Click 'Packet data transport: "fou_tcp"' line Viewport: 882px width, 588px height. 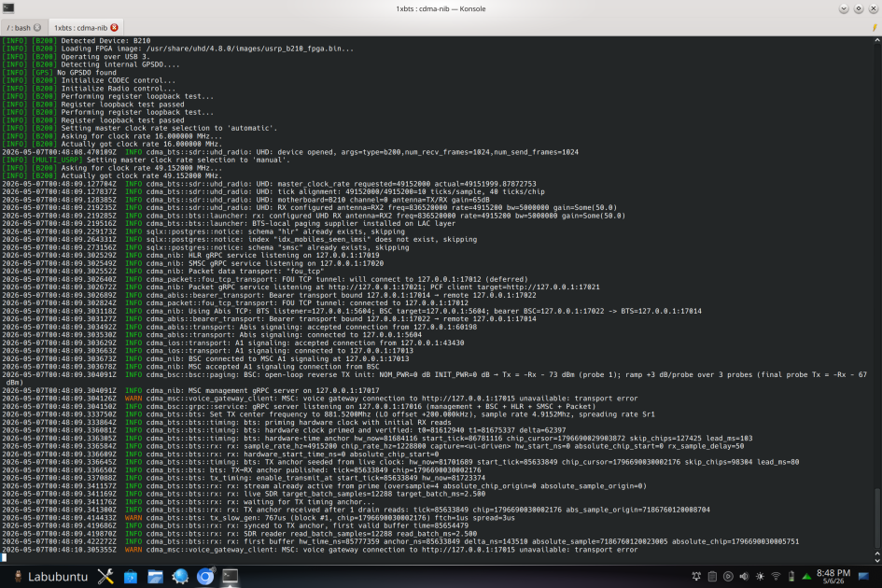pyautogui.click(x=163, y=272)
